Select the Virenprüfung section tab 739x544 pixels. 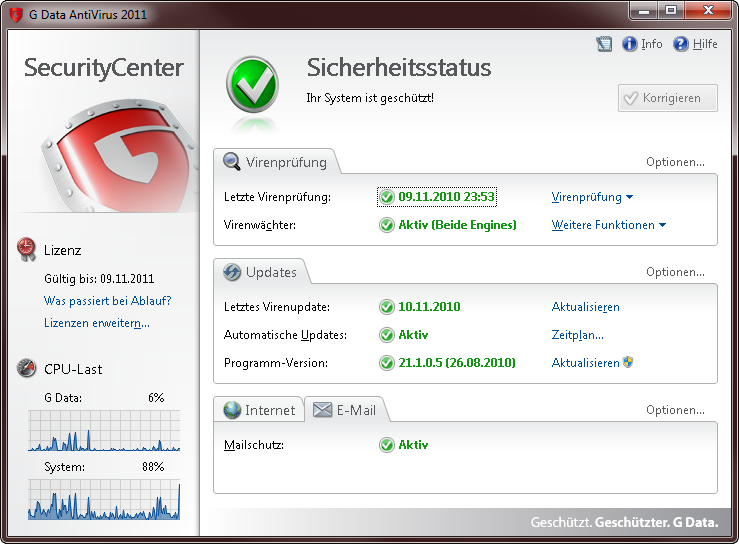276,162
